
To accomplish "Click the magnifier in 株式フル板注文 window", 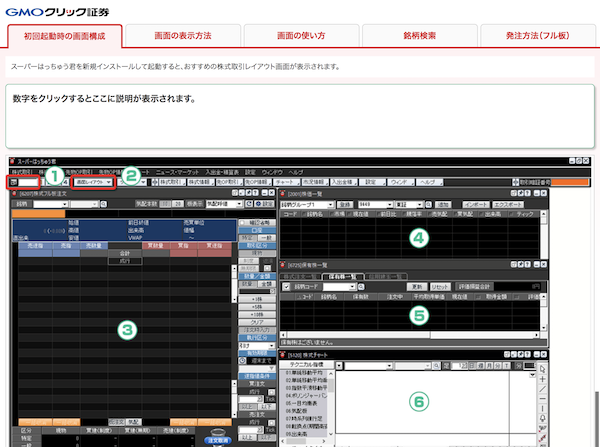I will [x=103, y=204].
